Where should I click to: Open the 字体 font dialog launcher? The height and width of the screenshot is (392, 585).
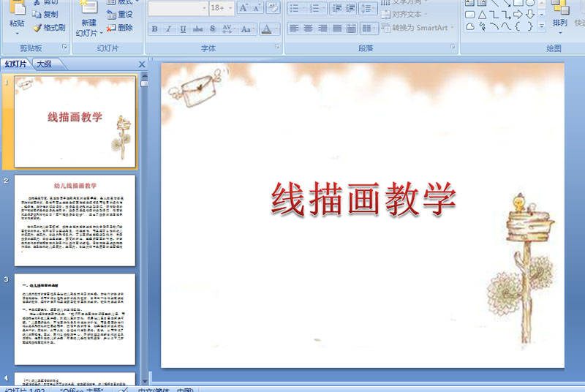pos(277,47)
